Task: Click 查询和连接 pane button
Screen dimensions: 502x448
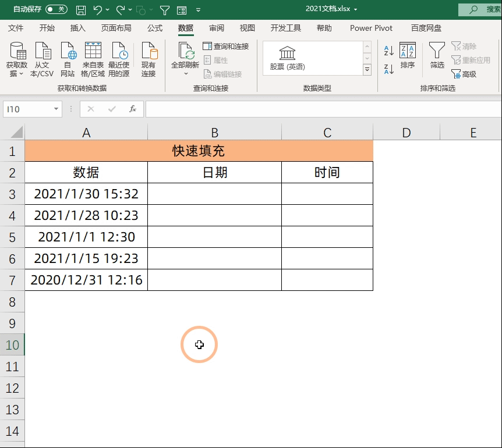Action: tap(226, 47)
